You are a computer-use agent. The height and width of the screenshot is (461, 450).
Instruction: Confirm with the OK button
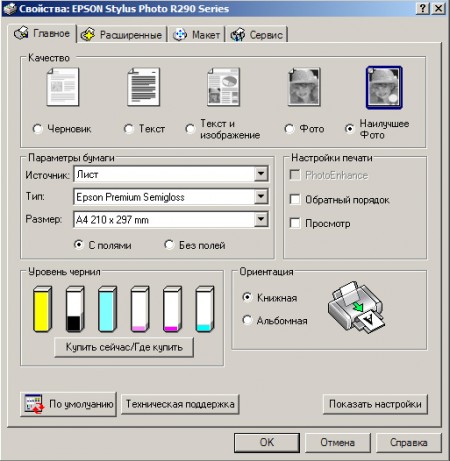click(x=267, y=442)
